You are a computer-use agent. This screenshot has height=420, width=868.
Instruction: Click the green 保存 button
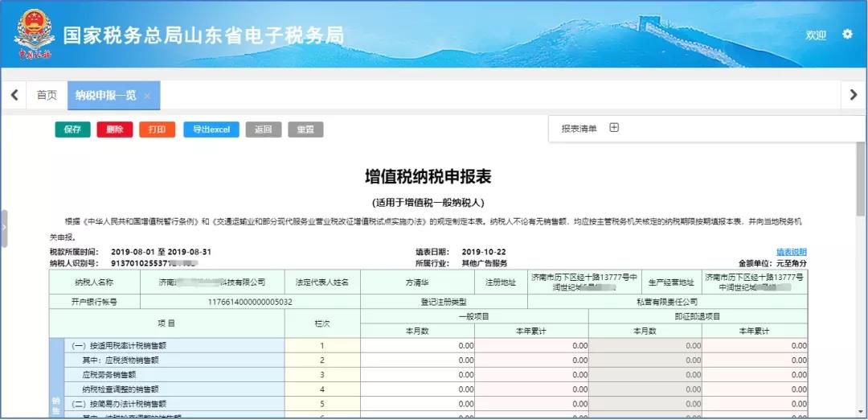[72, 130]
